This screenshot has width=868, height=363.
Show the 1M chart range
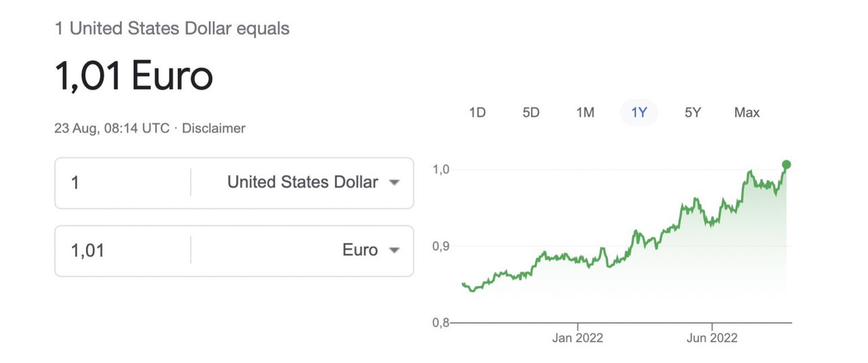tap(585, 113)
